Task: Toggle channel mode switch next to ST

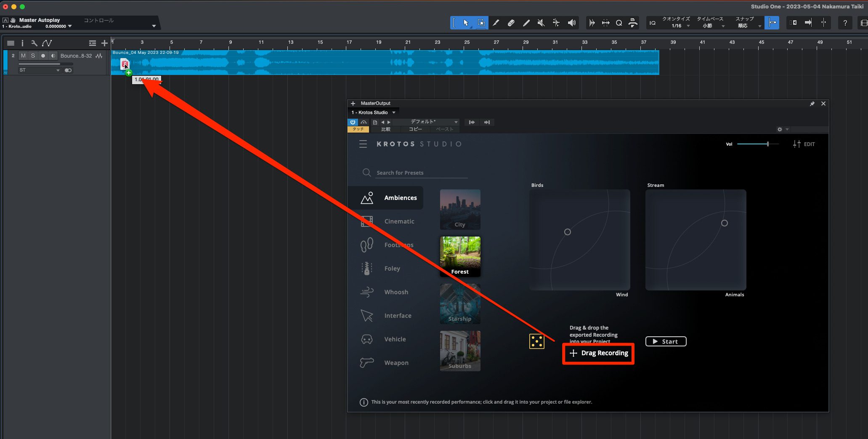Action: (68, 70)
